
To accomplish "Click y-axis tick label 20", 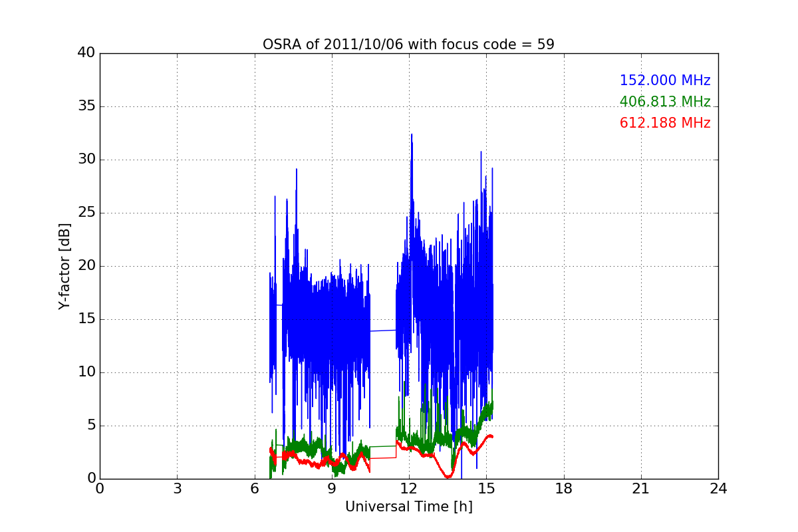I will 86,266.
